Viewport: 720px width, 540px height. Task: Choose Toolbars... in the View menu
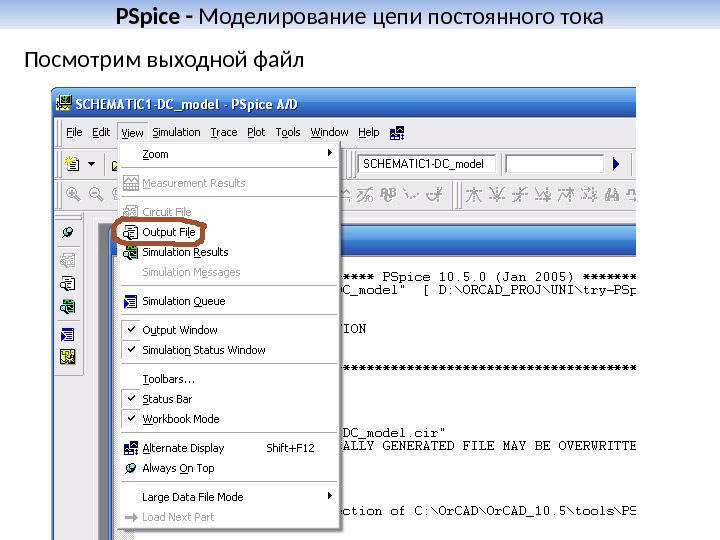230,379
